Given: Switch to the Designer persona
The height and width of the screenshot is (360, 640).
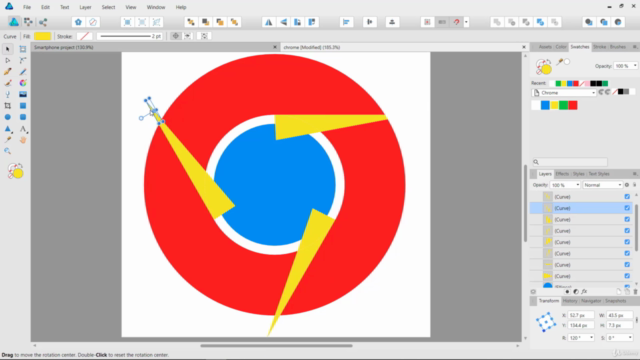Looking at the screenshot, I should click(13, 22).
